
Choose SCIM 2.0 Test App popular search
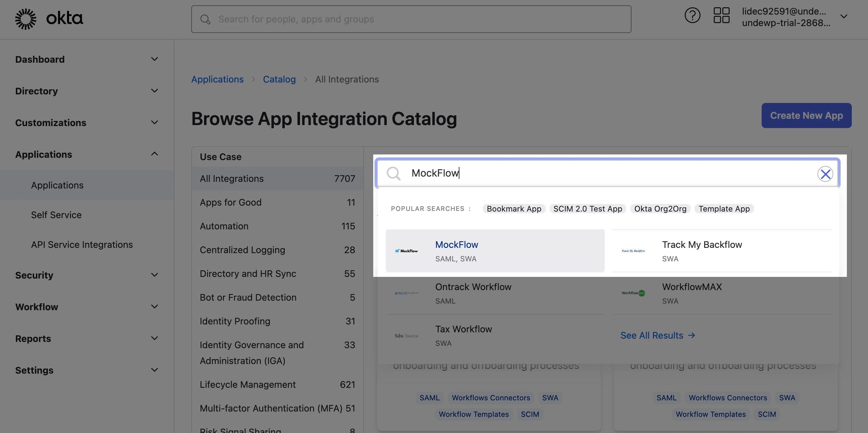(588, 209)
